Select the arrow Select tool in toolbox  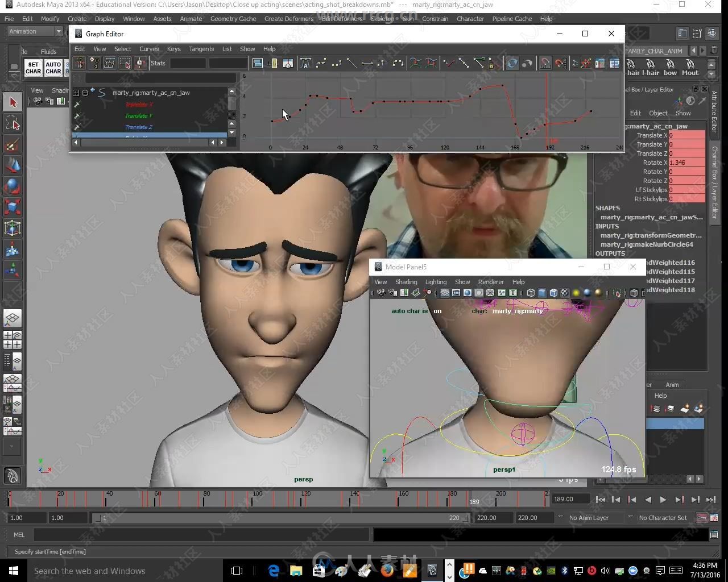pos(13,102)
